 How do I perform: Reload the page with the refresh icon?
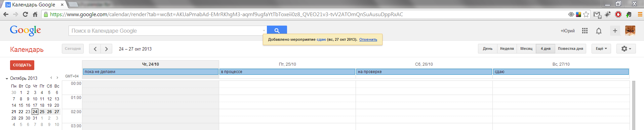(25, 14)
